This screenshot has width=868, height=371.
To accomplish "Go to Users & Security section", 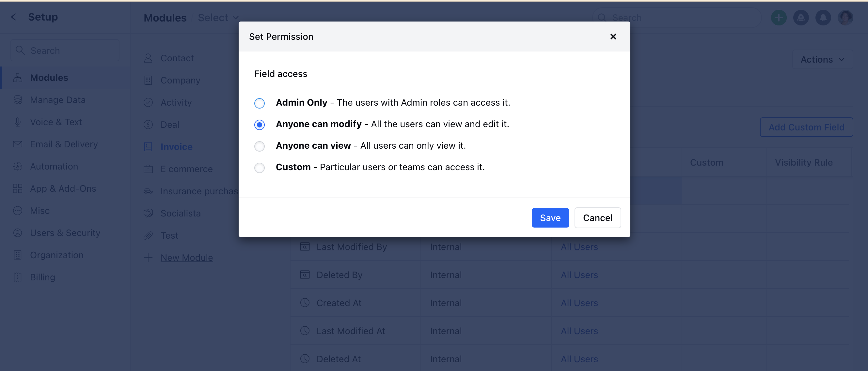I will pyautogui.click(x=65, y=233).
